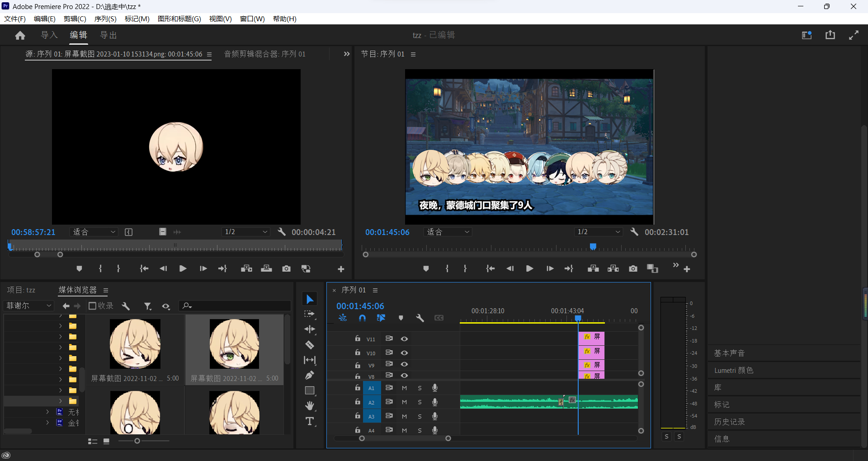Click Overwrite button in Source monitor
The image size is (868, 461).
(266, 268)
